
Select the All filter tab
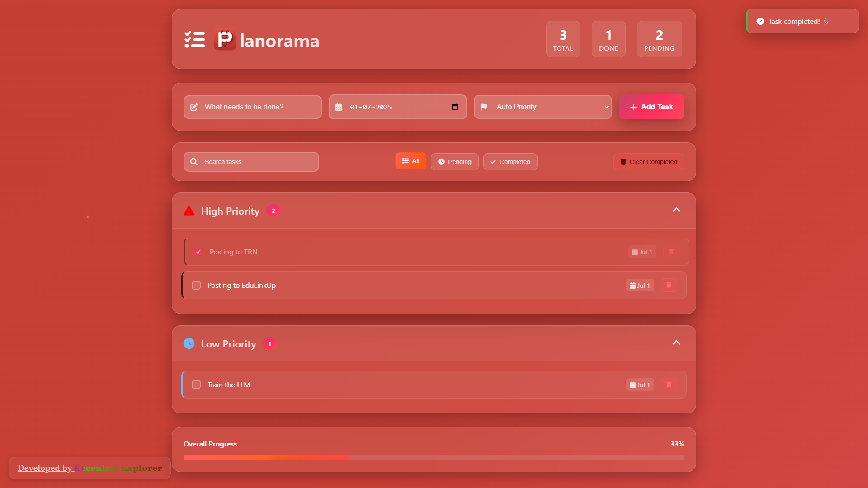pyautogui.click(x=410, y=161)
